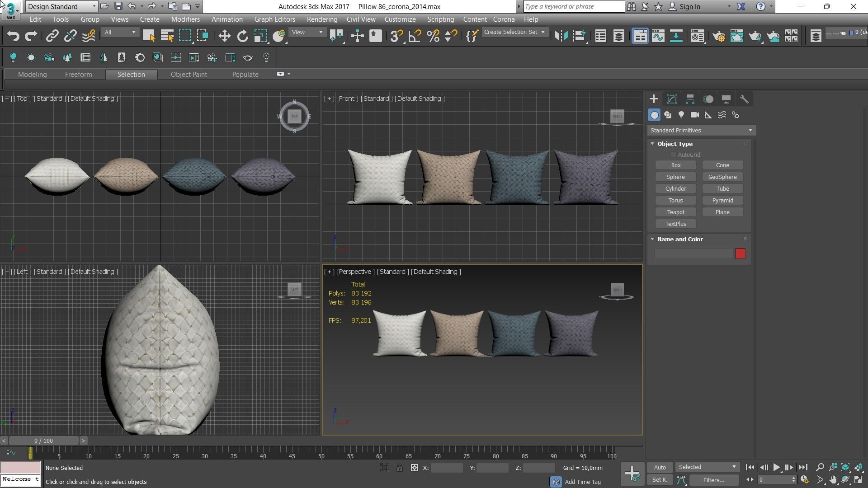Switch to the Display command panel
This screenshot has height=488, width=868.
[x=726, y=99]
